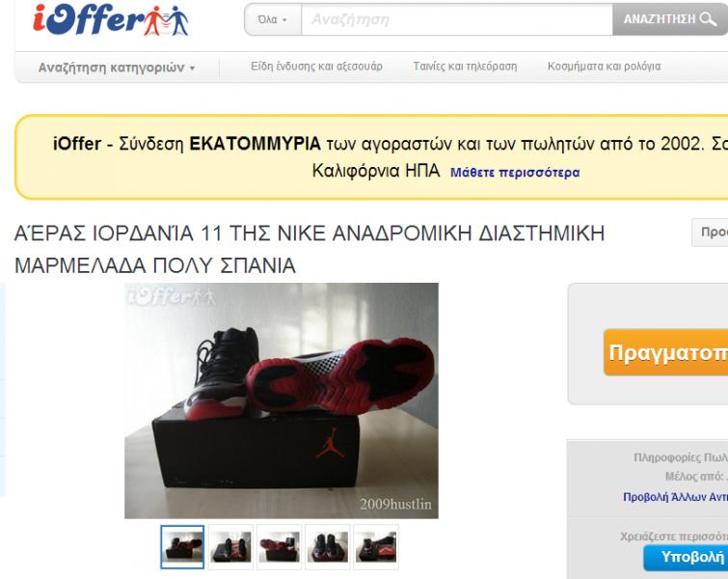The height and width of the screenshot is (579, 728).
Task: Click the Προσ button beside title
Action: [x=710, y=233]
